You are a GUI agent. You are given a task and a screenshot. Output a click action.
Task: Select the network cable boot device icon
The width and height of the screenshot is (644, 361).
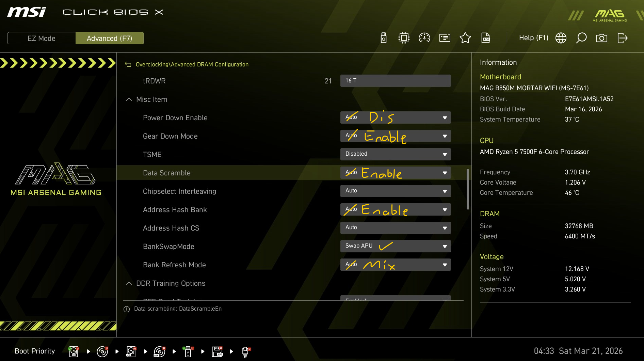tap(246, 352)
